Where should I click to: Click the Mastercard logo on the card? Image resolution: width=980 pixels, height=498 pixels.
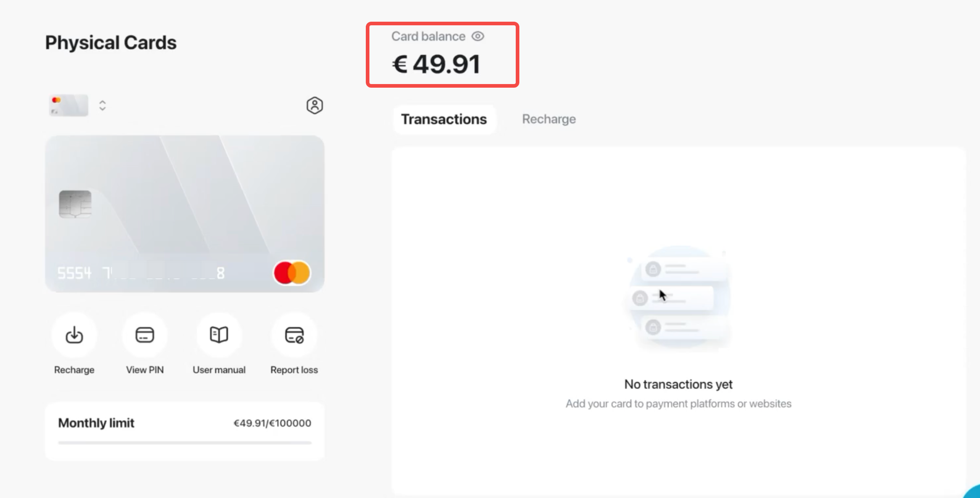292,273
